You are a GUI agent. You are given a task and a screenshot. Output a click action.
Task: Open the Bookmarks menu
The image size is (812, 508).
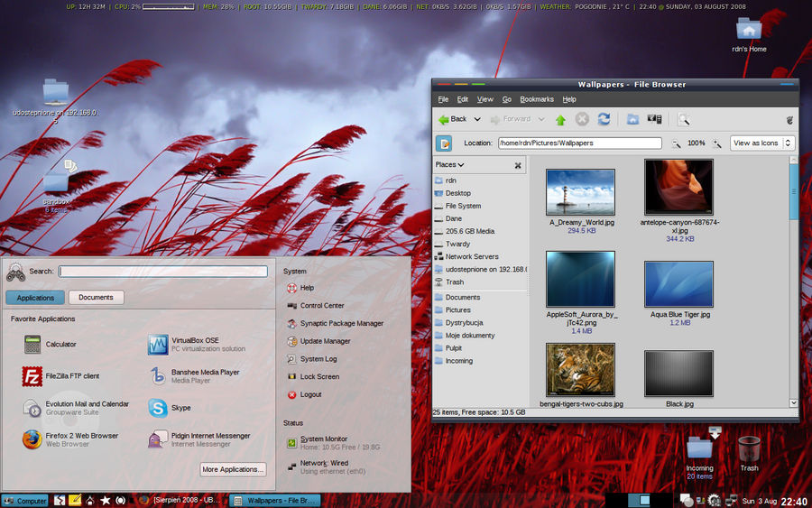point(537,99)
